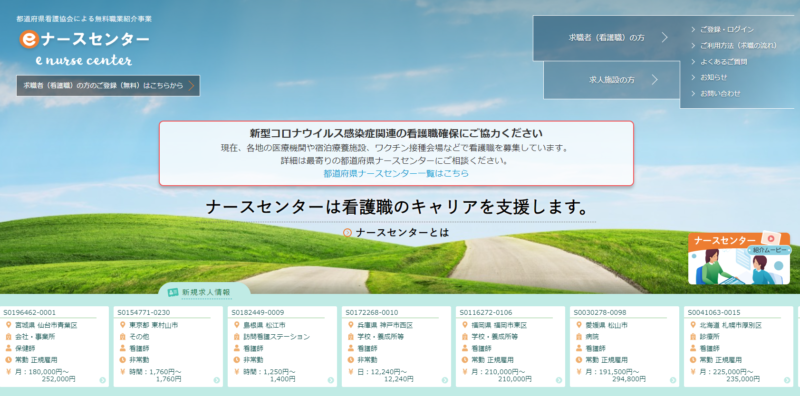This screenshot has width=800, height=396.
Task: Open job listing S0172268-0010
Action: coord(396,346)
